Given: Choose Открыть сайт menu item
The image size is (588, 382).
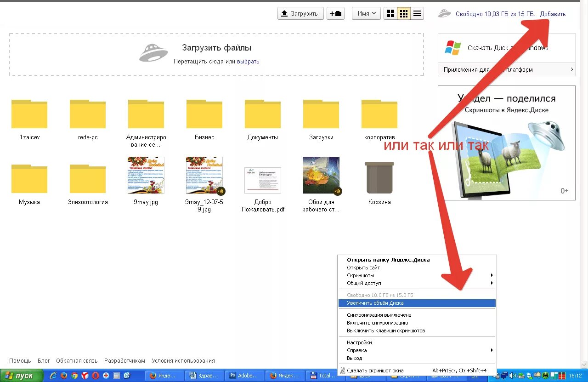Looking at the screenshot, I should point(417,268).
